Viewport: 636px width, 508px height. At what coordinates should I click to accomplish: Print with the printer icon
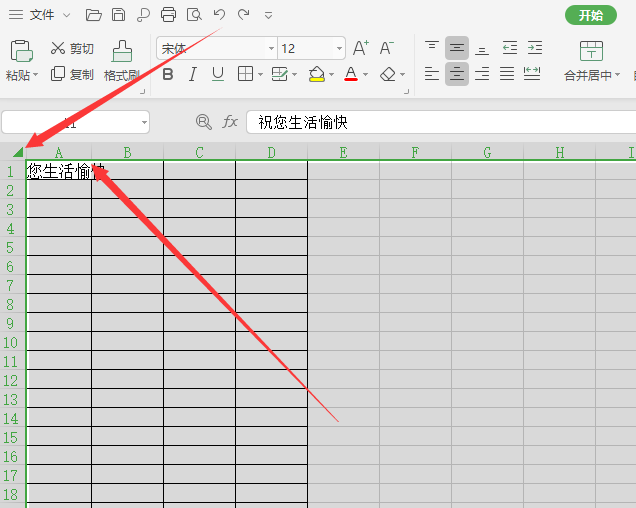(x=168, y=15)
